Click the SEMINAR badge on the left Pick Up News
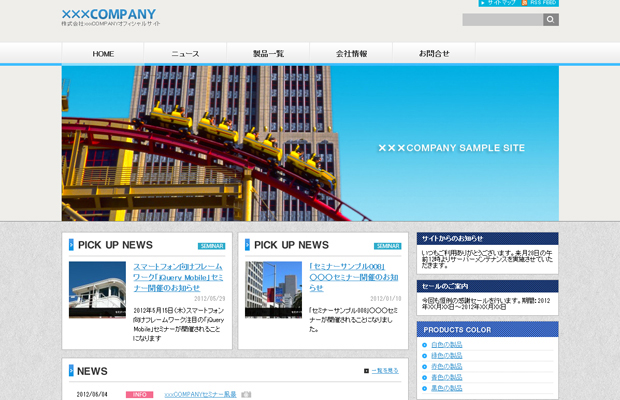Screen dimensions: 620x400 212,246
